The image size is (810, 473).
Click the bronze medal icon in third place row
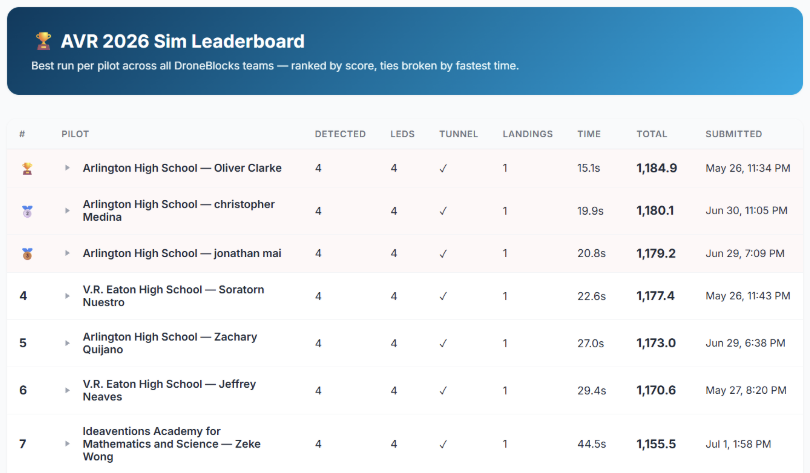pos(27,254)
